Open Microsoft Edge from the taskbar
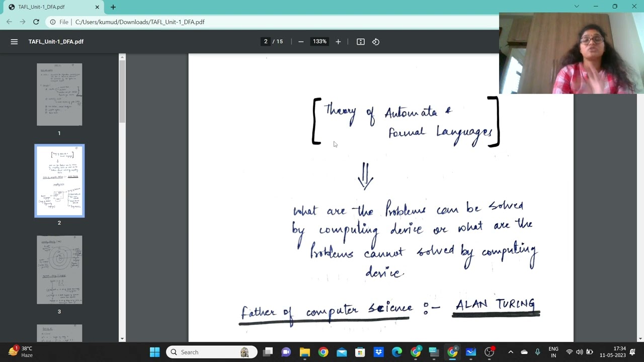Viewport: 644px width, 362px height. [x=397, y=352]
